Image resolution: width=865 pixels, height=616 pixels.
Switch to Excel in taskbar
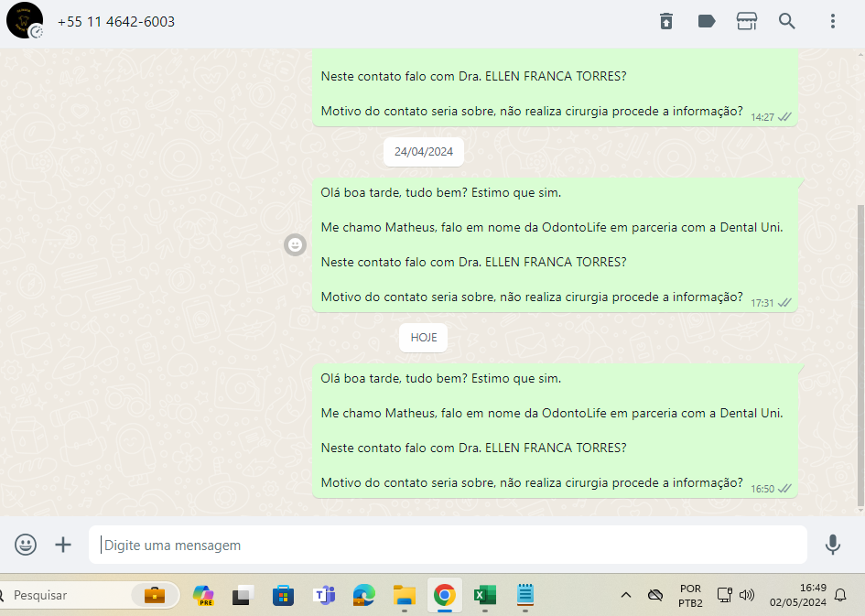[485, 596]
